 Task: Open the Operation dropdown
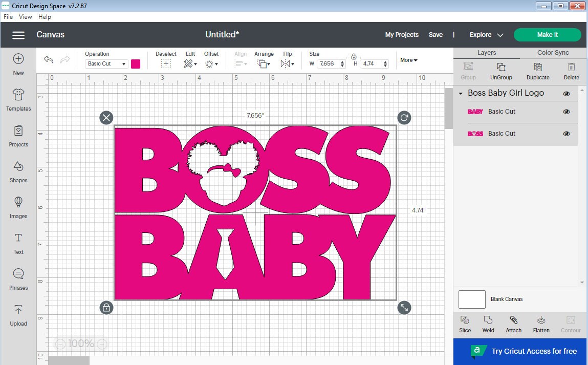coord(105,63)
